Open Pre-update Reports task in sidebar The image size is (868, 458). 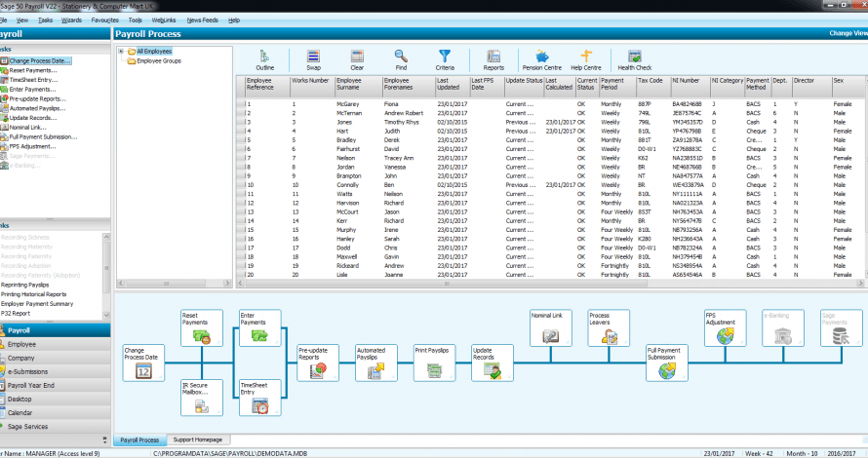click(37, 99)
